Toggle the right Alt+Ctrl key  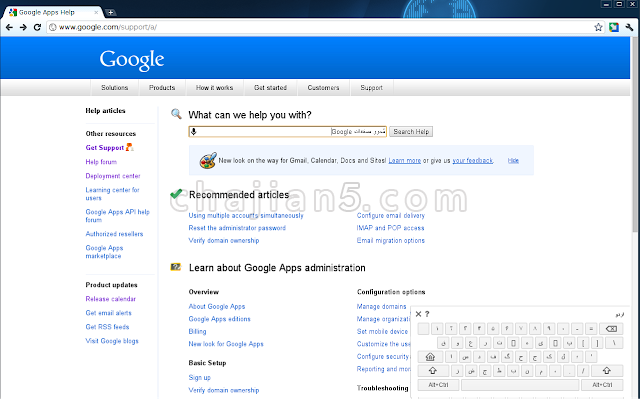tap(602, 384)
